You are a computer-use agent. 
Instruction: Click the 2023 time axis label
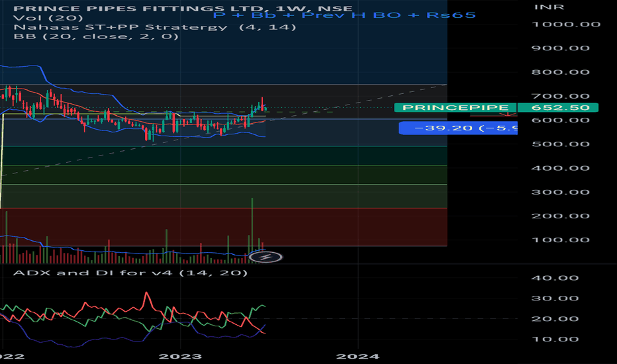(x=180, y=357)
